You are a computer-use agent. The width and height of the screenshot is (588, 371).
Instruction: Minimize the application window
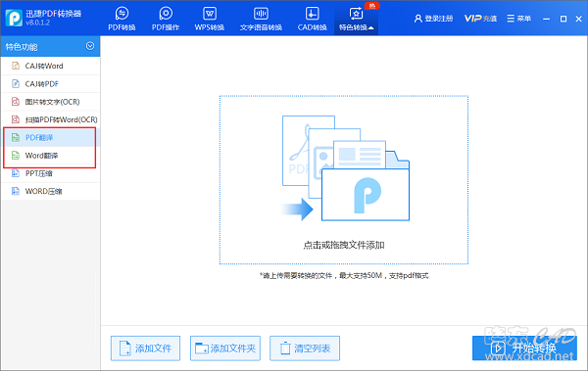(547, 19)
